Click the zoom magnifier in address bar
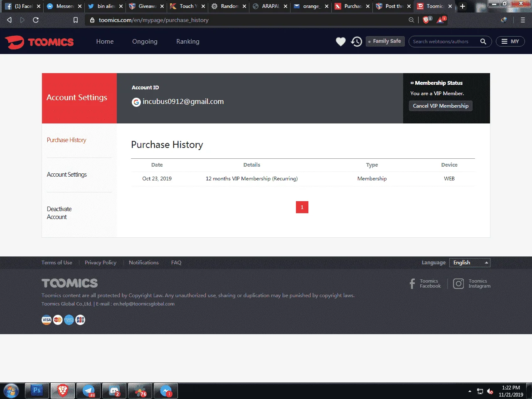 coord(411,20)
